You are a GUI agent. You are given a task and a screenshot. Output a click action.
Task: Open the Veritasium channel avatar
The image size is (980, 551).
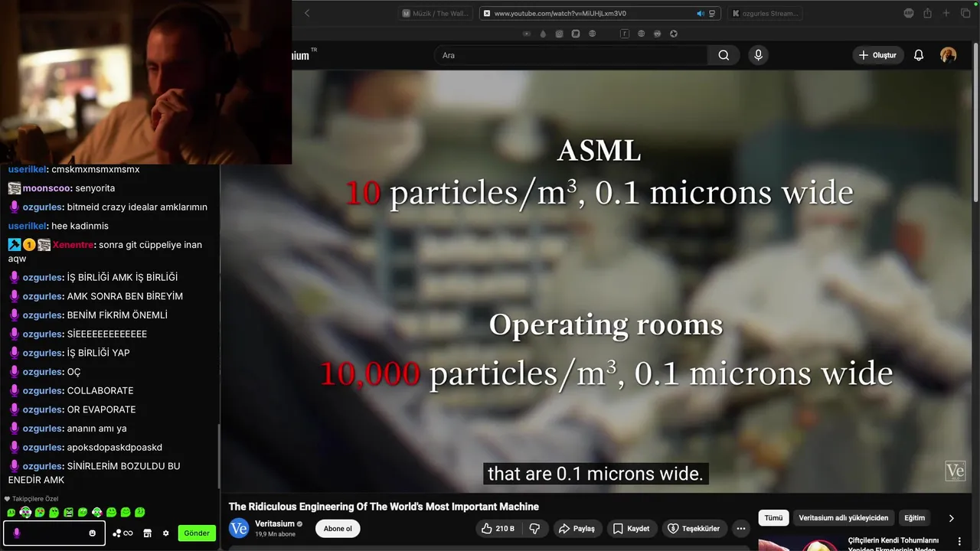tap(239, 528)
